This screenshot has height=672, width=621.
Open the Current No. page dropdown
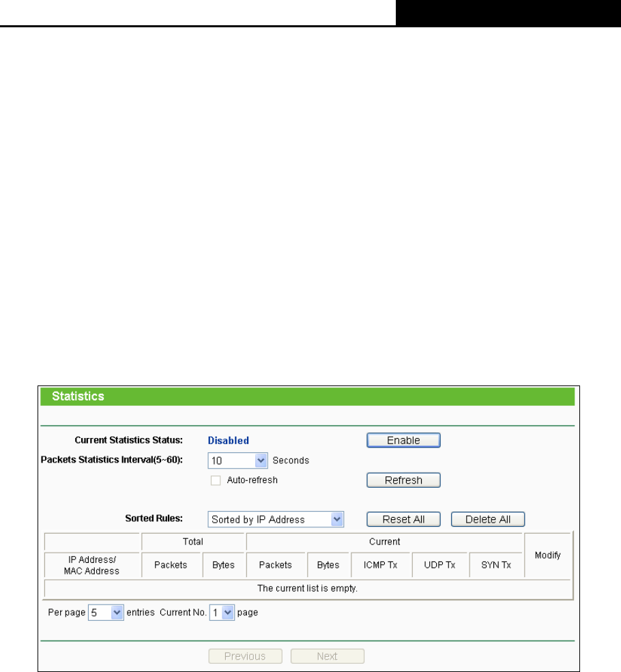coord(222,613)
